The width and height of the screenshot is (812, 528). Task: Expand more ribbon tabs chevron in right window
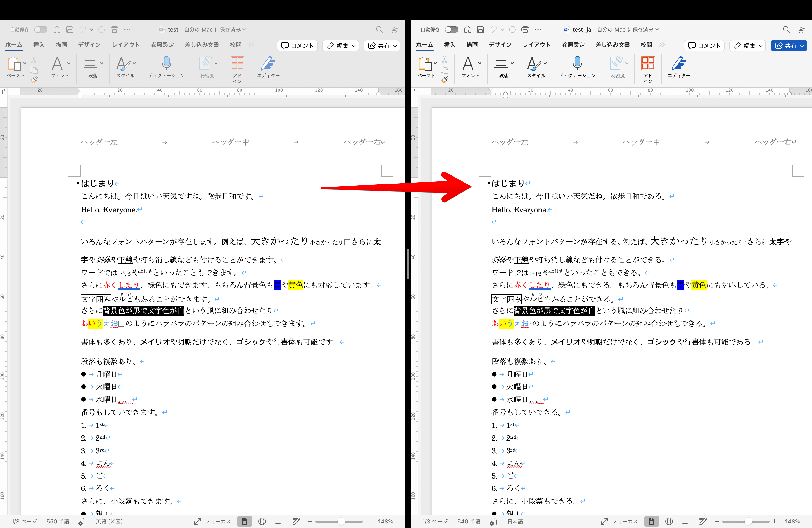[662, 45]
